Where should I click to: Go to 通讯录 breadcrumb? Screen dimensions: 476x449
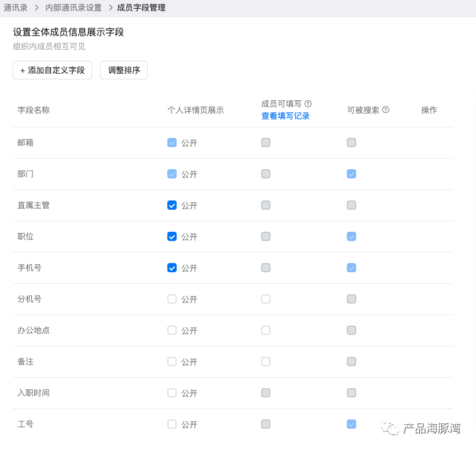point(16,8)
